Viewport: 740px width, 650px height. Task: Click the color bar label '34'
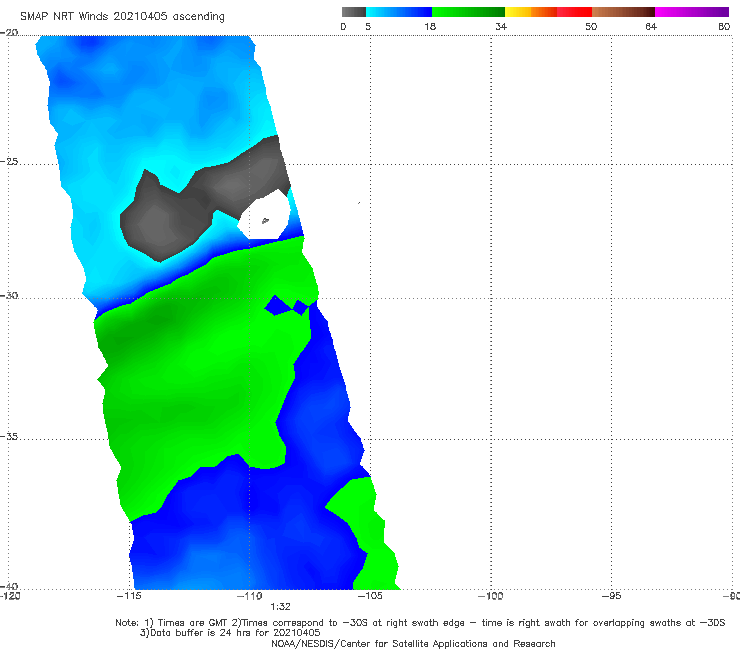click(x=501, y=26)
